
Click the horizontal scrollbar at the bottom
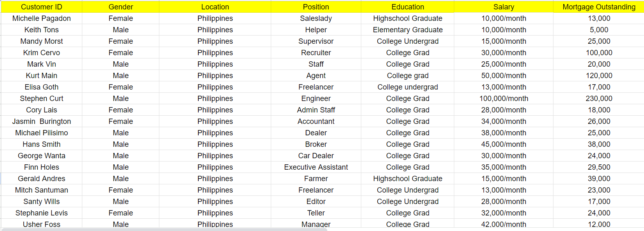pos(164,229)
